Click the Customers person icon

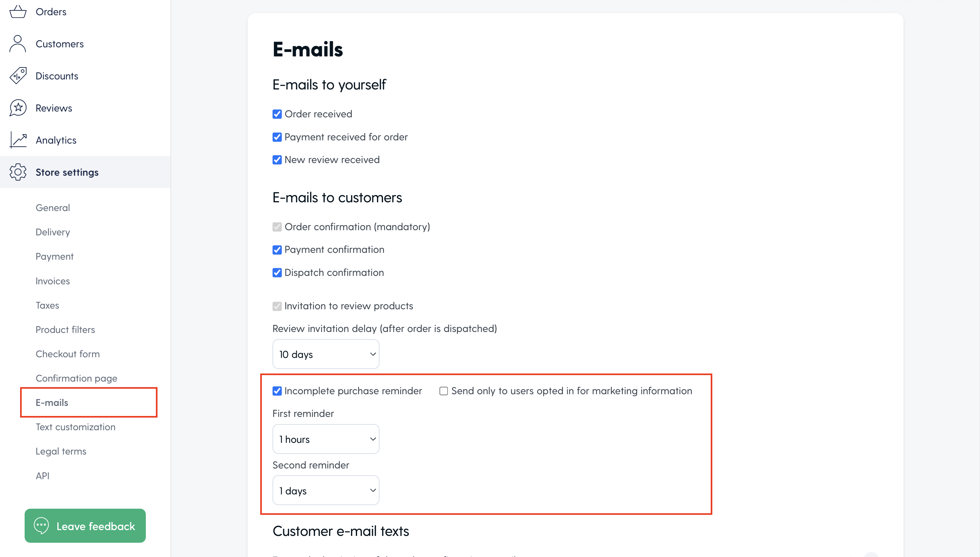[17, 44]
